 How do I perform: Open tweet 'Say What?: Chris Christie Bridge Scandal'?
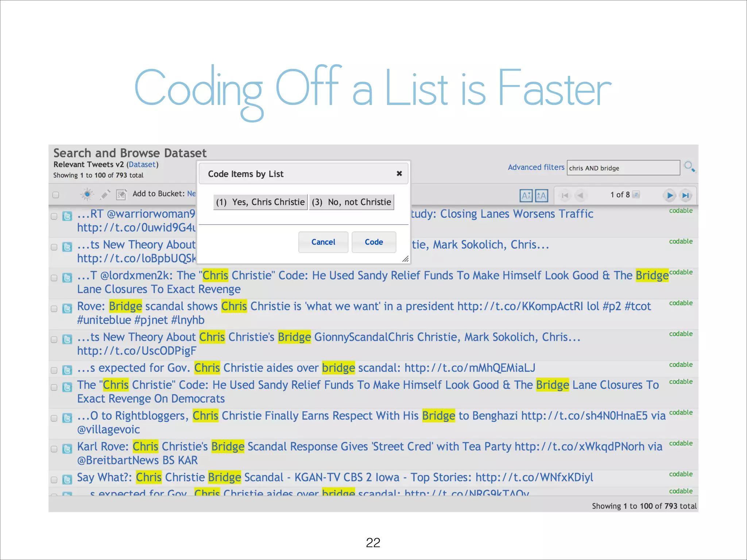[x=335, y=477]
